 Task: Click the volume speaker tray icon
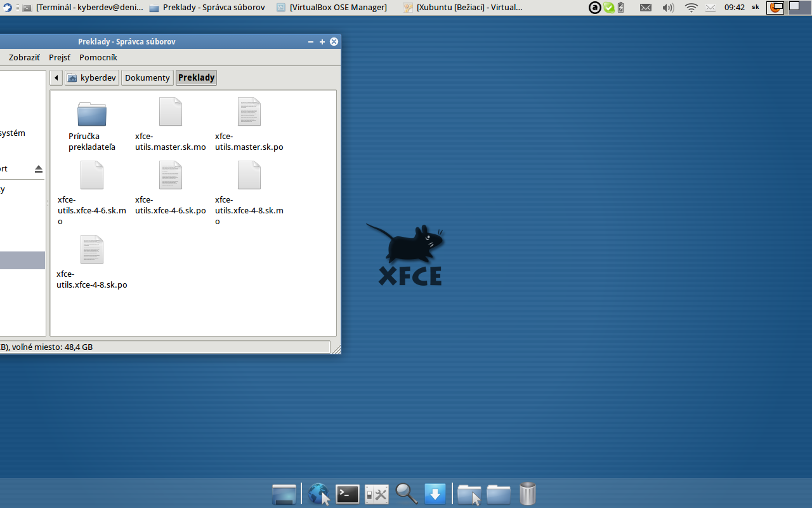[668, 8]
